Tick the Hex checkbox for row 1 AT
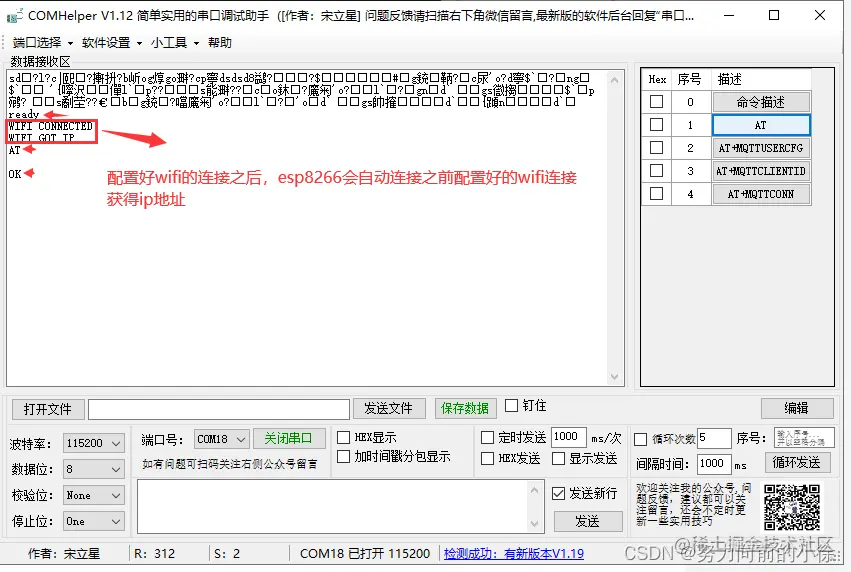Image resolution: width=851 pixels, height=572 pixels. [x=657, y=125]
